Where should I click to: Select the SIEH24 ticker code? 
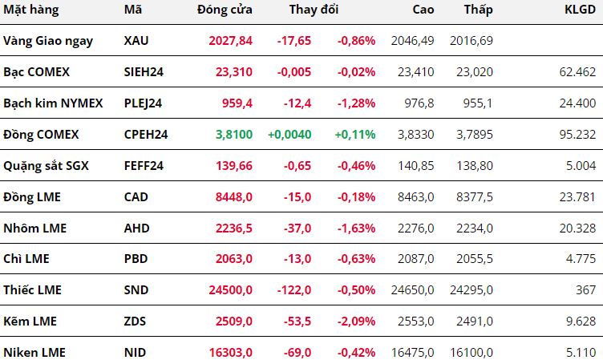click(x=144, y=71)
